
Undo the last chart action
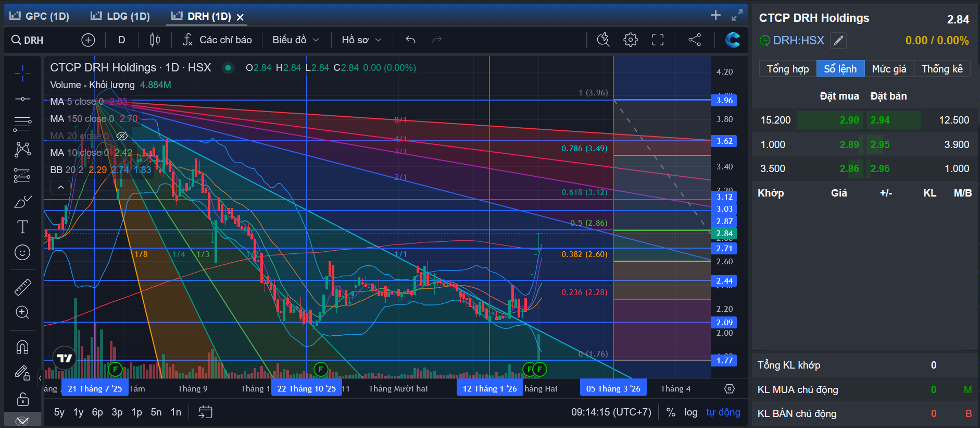(410, 40)
